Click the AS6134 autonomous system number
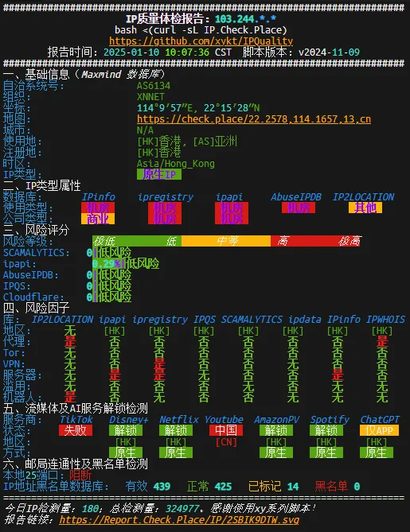 click(154, 86)
